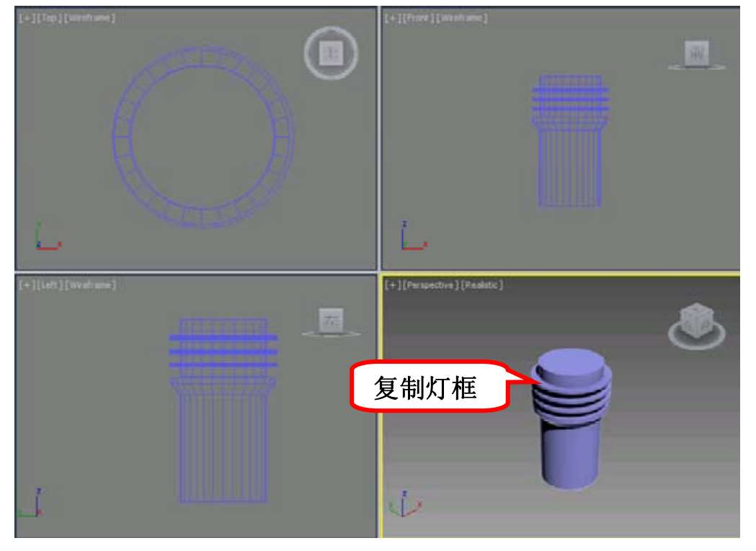756x551 pixels.
Task: Click the ViewCube in the Front viewport
Action: 696,53
